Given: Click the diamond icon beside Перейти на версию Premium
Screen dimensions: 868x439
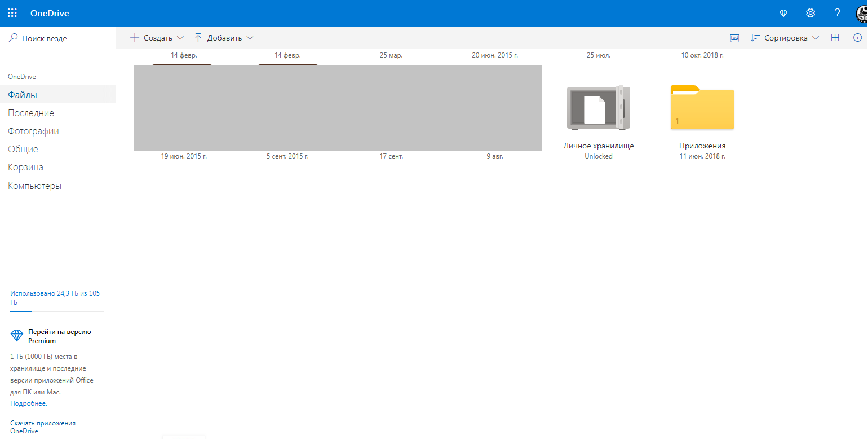Looking at the screenshot, I should [x=17, y=336].
